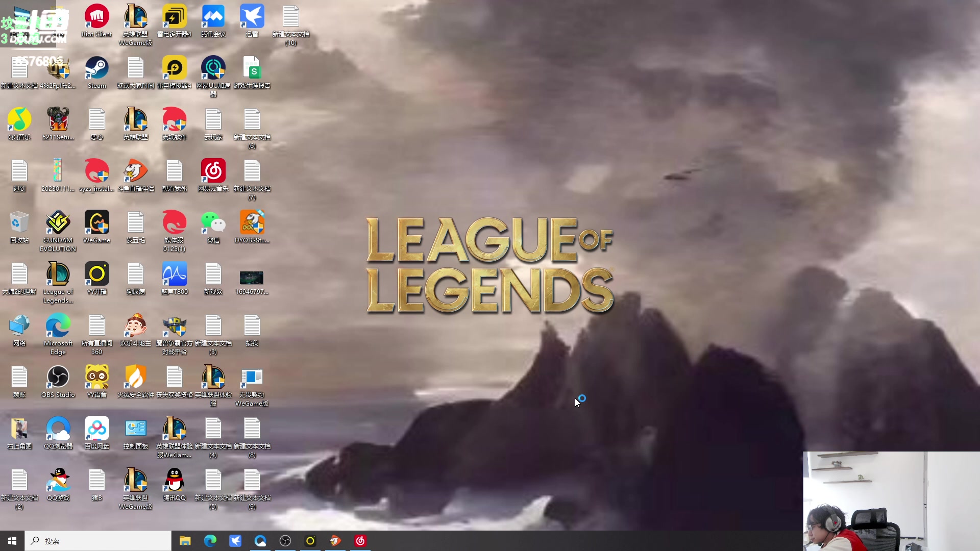Select the 回收站 recycle bin icon
Image resolution: width=980 pixels, height=551 pixels.
click(x=19, y=228)
